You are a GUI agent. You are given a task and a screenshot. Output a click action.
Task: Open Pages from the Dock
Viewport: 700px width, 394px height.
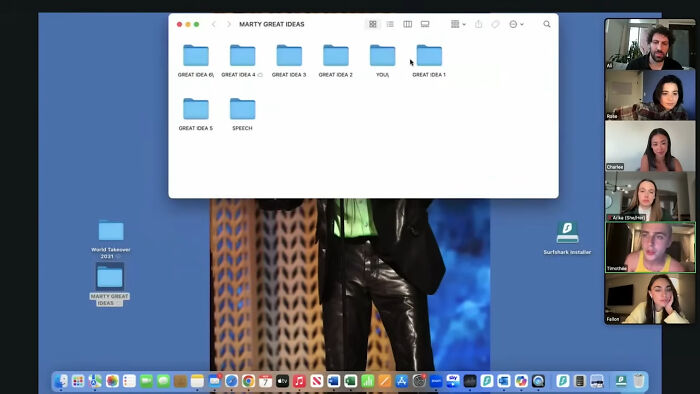pos(384,381)
